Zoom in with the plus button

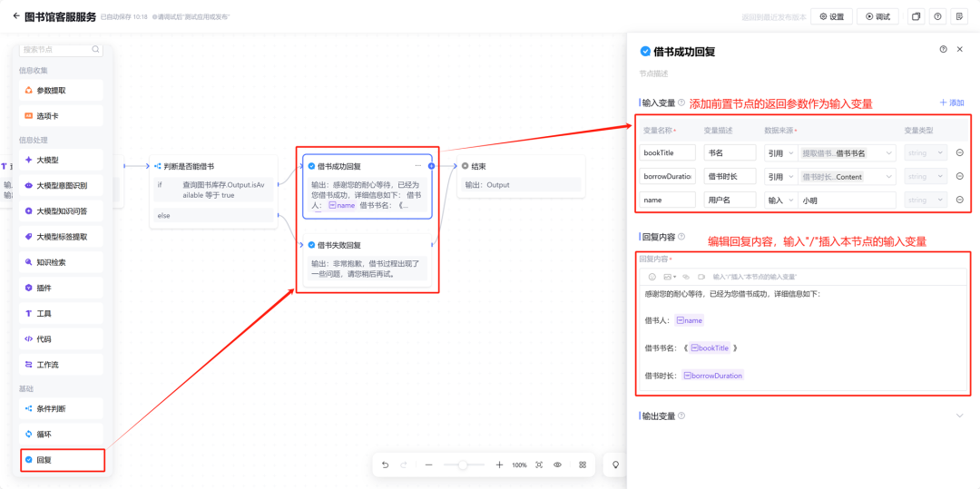pos(499,465)
